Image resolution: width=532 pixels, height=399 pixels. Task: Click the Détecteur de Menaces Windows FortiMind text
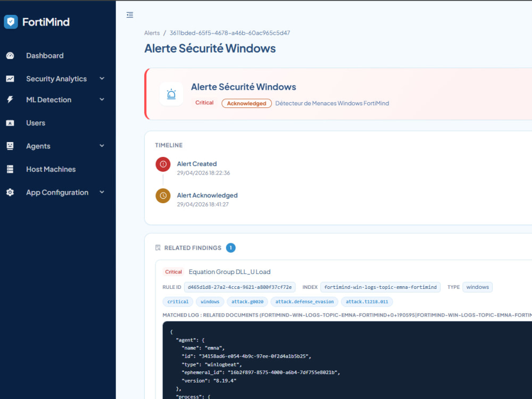pyautogui.click(x=332, y=103)
